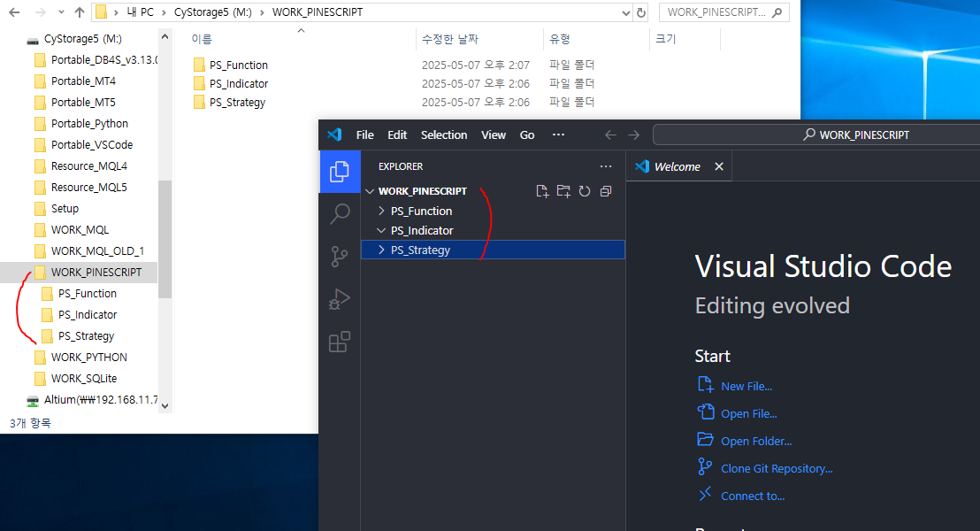980x531 pixels.
Task: Open the Go menu in VS Code
Action: [x=527, y=135]
